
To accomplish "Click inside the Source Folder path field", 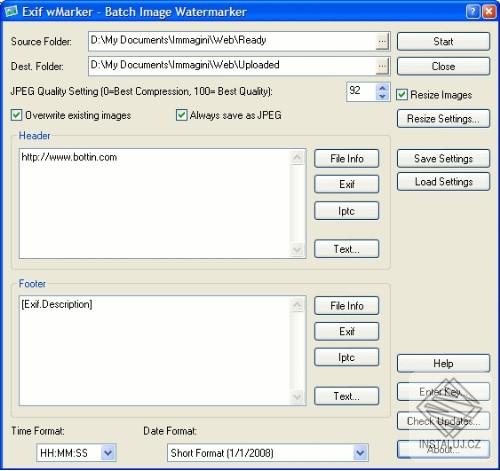I will point(232,42).
